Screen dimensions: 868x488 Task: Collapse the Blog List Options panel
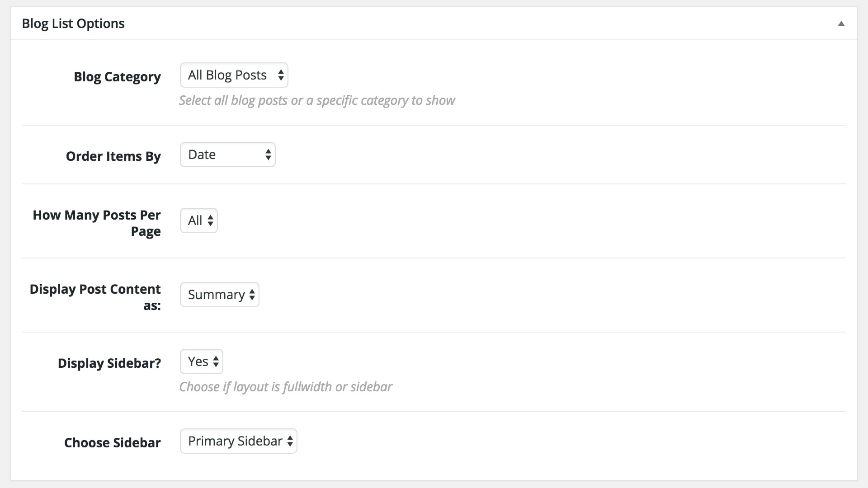pos(841,23)
